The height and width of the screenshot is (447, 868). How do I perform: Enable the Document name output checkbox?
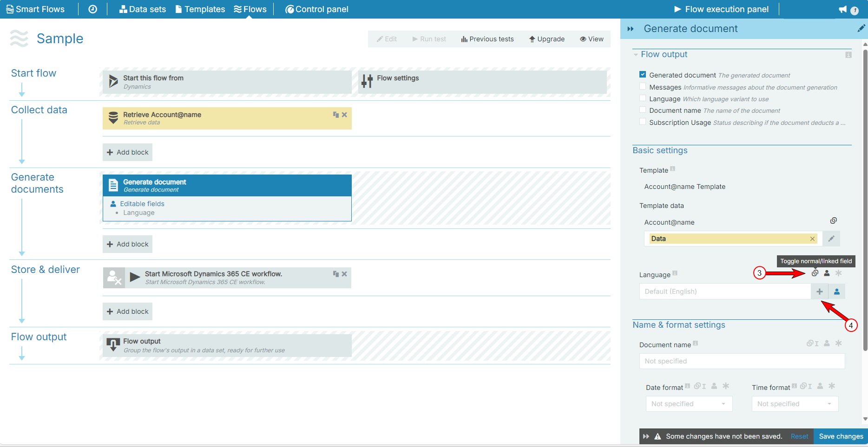pos(643,110)
